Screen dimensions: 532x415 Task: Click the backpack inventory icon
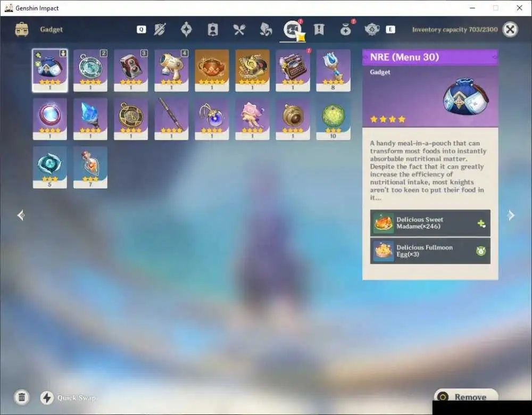[22, 29]
